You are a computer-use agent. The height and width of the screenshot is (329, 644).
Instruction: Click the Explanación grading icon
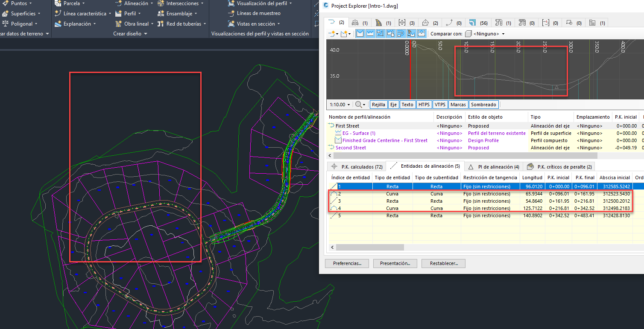click(x=58, y=24)
